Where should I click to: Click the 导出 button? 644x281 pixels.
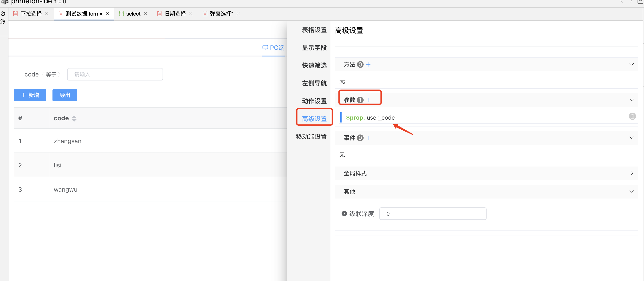[x=65, y=95]
